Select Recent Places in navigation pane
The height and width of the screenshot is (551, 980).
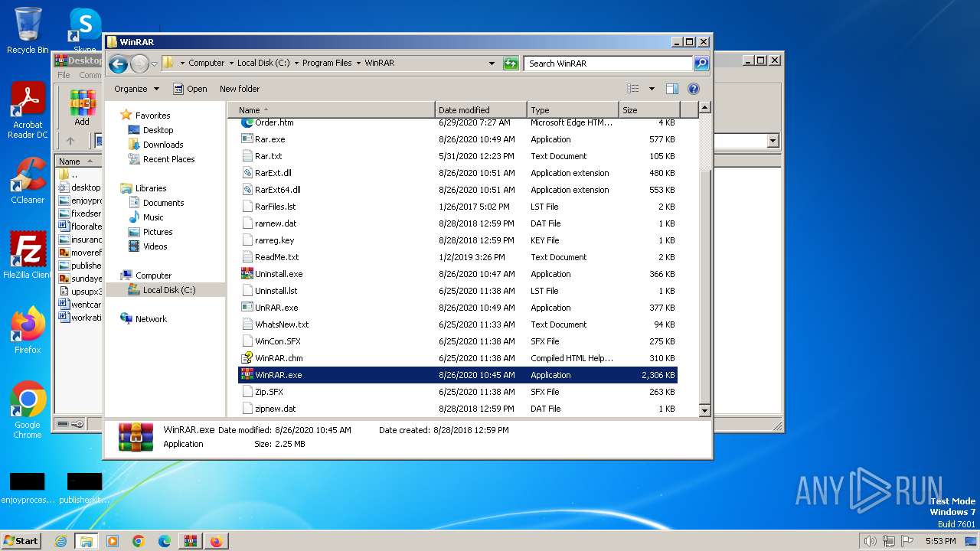click(168, 159)
